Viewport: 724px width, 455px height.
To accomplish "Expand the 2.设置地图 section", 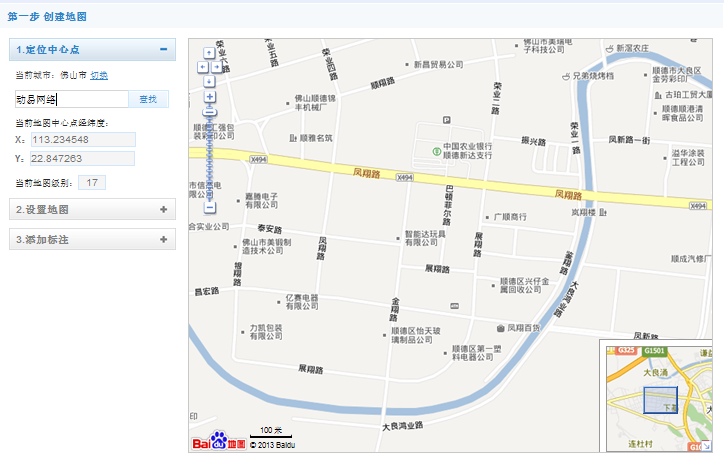I will [x=162, y=209].
